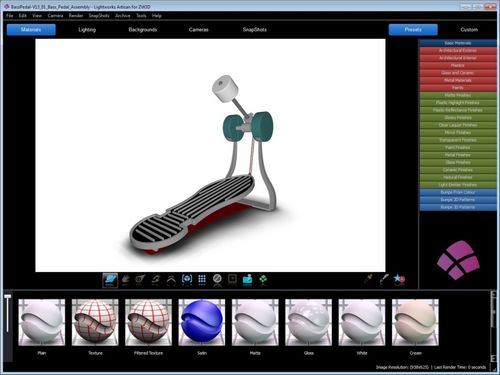The width and height of the screenshot is (500, 375).
Task: Select the Custom tab
Action: (469, 30)
